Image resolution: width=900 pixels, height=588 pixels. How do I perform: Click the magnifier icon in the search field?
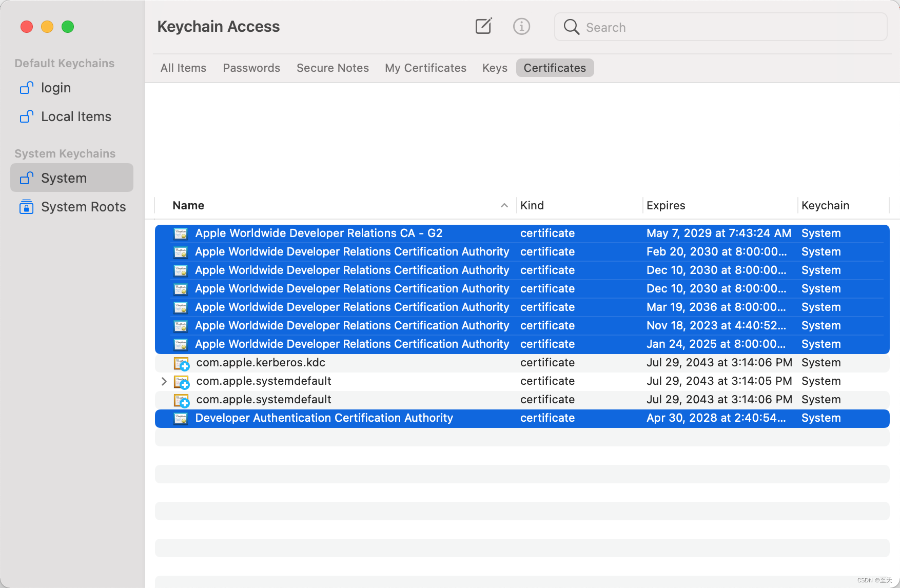click(x=571, y=27)
